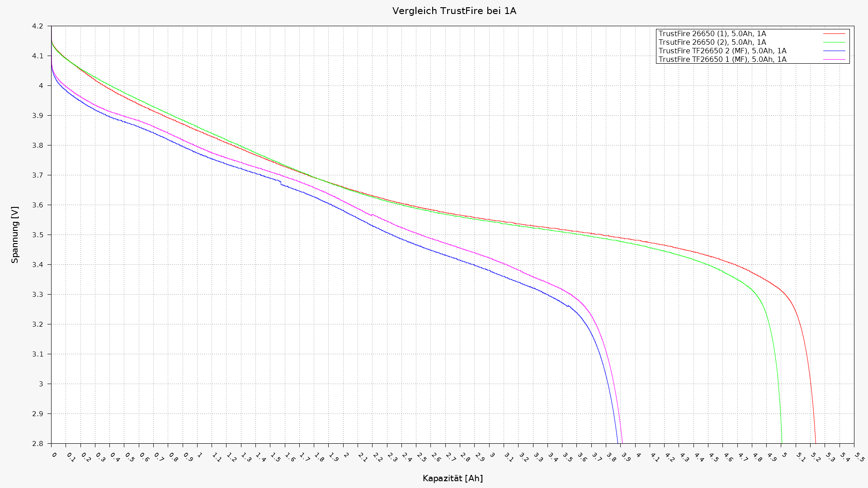Click Kapazität axis tick label "0"
Image resolution: width=868 pixels, height=488 pixels.
click(x=54, y=455)
